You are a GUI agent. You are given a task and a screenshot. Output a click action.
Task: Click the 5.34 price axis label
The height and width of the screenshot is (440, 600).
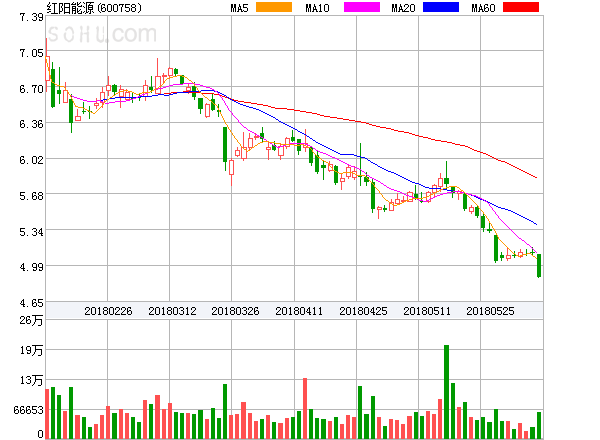(x=31, y=232)
